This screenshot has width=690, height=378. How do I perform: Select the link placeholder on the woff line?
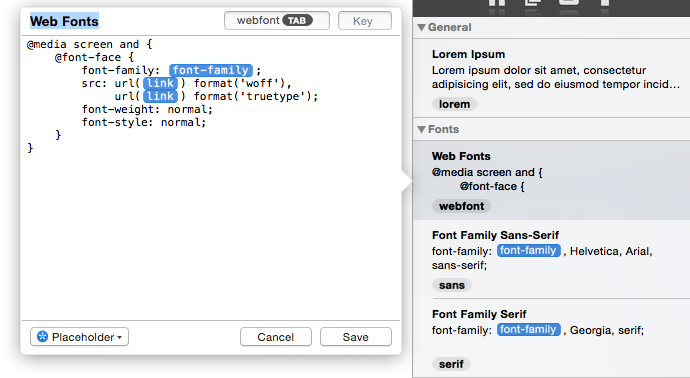[160, 83]
